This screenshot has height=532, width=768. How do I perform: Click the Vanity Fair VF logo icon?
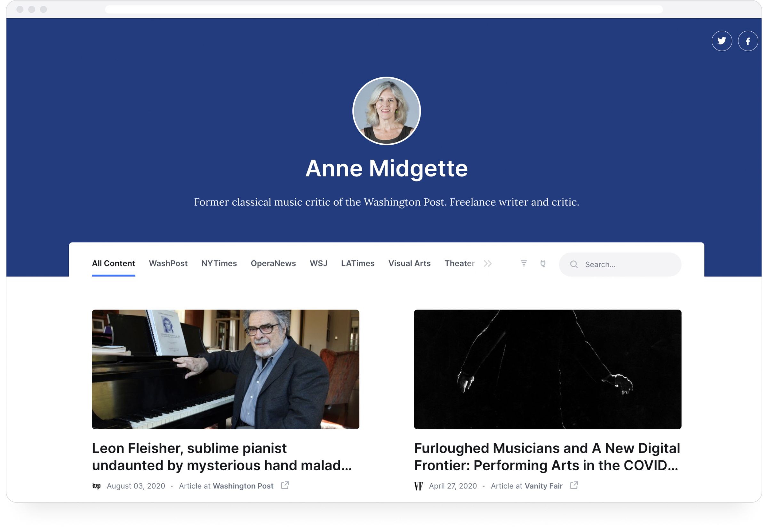pyautogui.click(x=419, y=486)
